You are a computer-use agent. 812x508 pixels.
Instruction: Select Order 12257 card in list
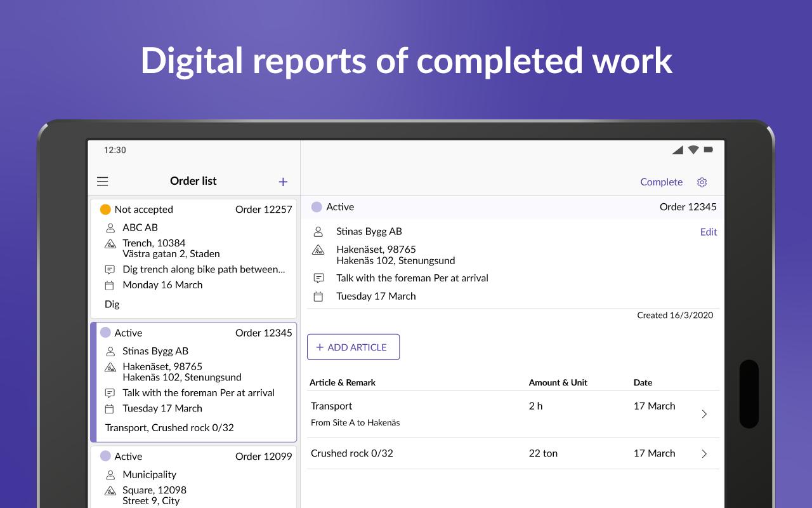click(x=193, y=258)
